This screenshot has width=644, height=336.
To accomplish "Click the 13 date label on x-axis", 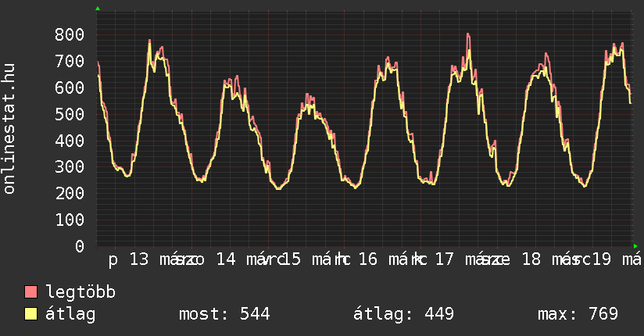I will tap(138, 259).
